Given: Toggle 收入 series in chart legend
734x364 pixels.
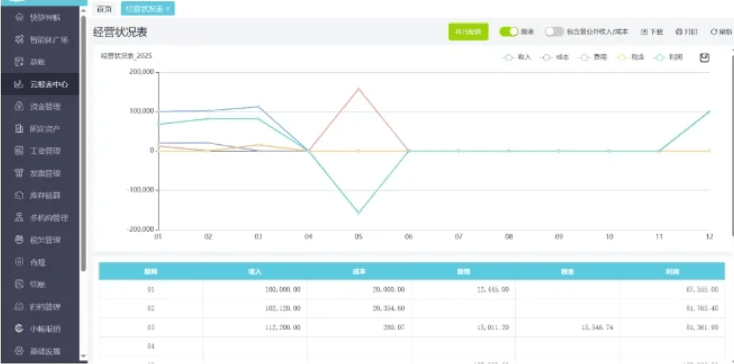Looking at the screenshot, I should 517,58.
